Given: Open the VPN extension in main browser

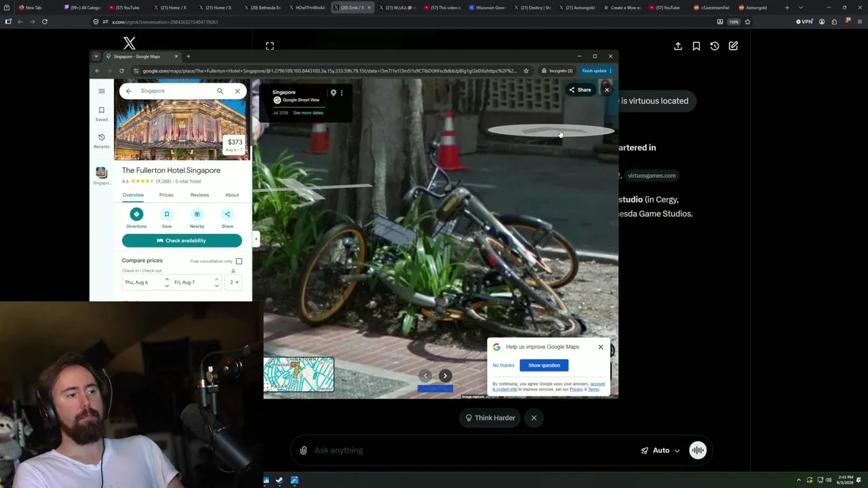Looking at the screenshot, I should [x=804, y=22].
